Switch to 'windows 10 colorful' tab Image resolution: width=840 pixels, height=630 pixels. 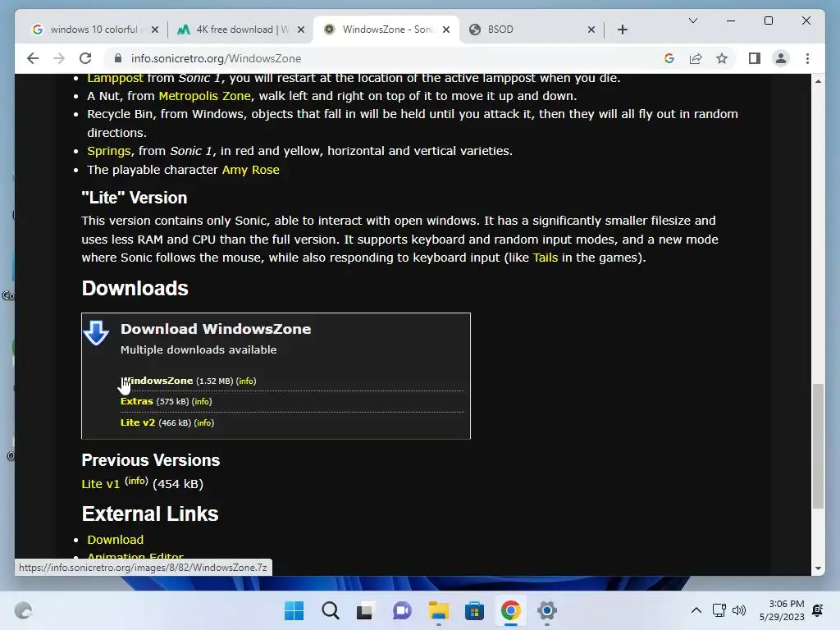(x=94, y=30)
